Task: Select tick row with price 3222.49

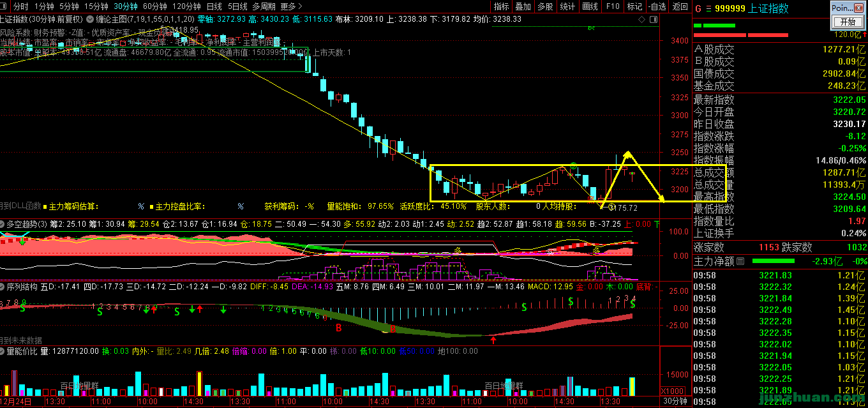Action: coord(779,310)
